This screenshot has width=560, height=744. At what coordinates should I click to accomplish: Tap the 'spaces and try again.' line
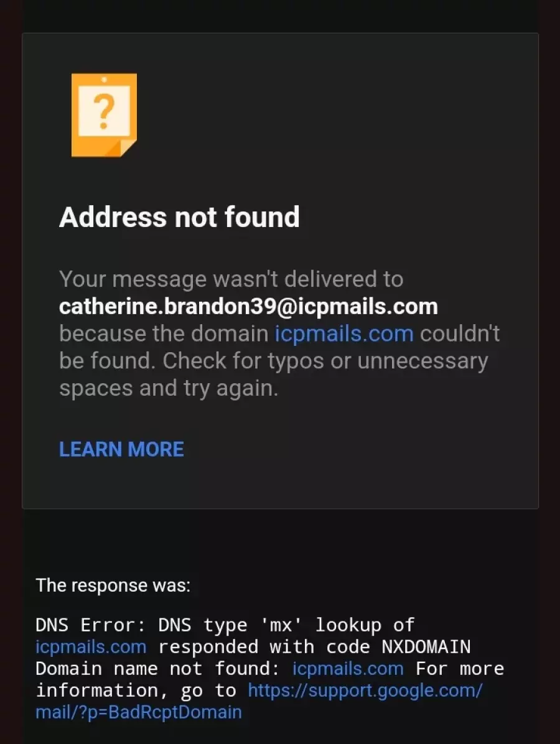(169, 389)
